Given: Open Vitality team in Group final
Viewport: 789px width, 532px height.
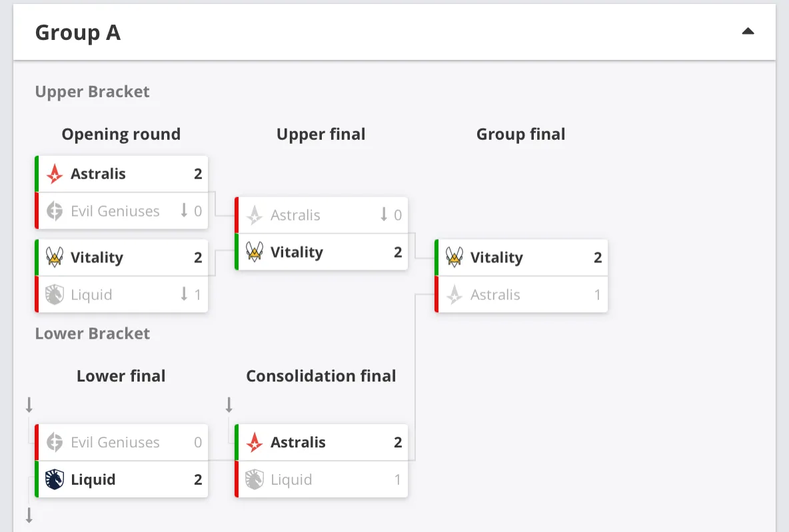Looking at the screenshot, I should tap(496, 257).
